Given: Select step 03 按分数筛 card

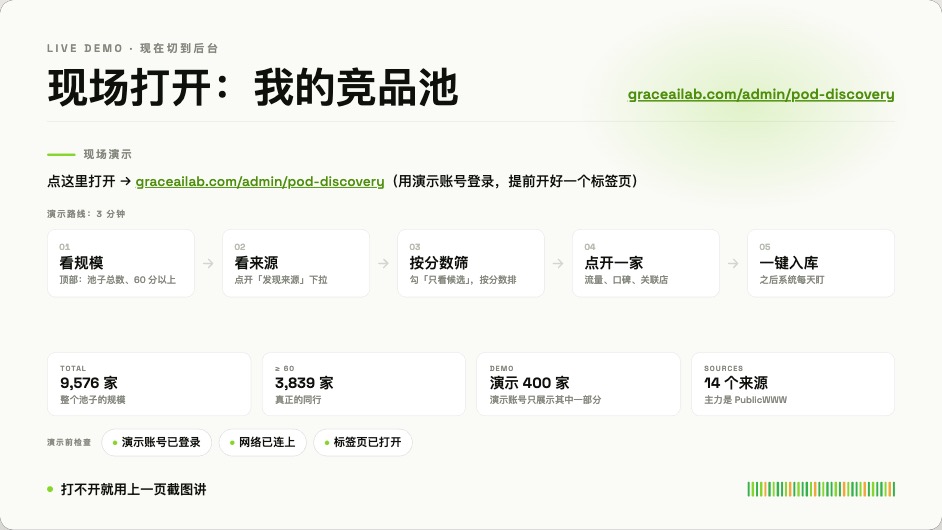Looking at the screenshot, I should coord(471,263).
